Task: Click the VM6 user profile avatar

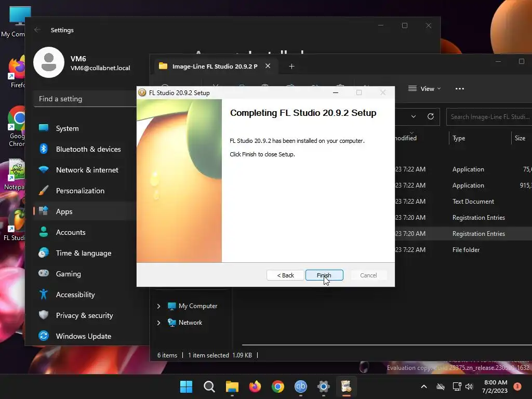Action: coord(49,62)
